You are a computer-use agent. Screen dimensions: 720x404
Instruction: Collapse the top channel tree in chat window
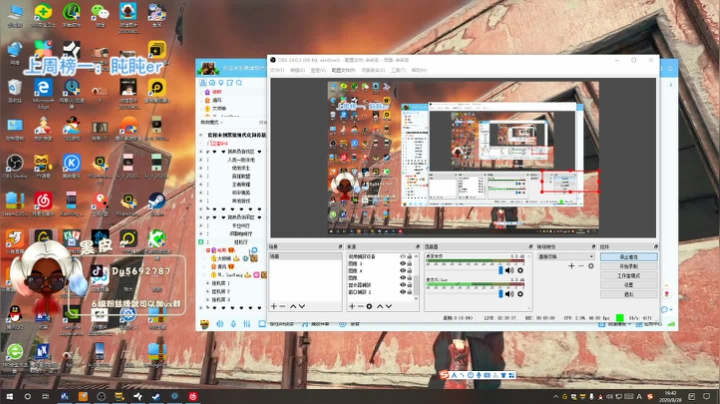[201, 135]
